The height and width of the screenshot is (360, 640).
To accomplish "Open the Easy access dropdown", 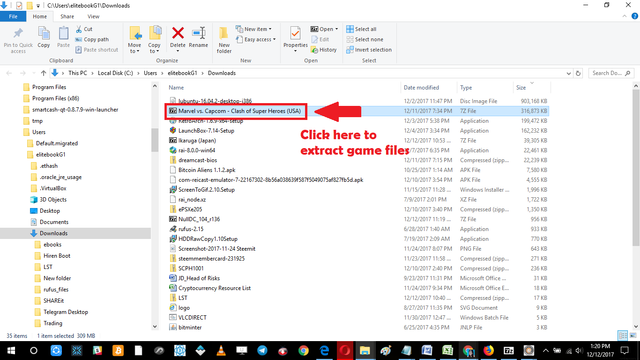I will tap(256, 39).
